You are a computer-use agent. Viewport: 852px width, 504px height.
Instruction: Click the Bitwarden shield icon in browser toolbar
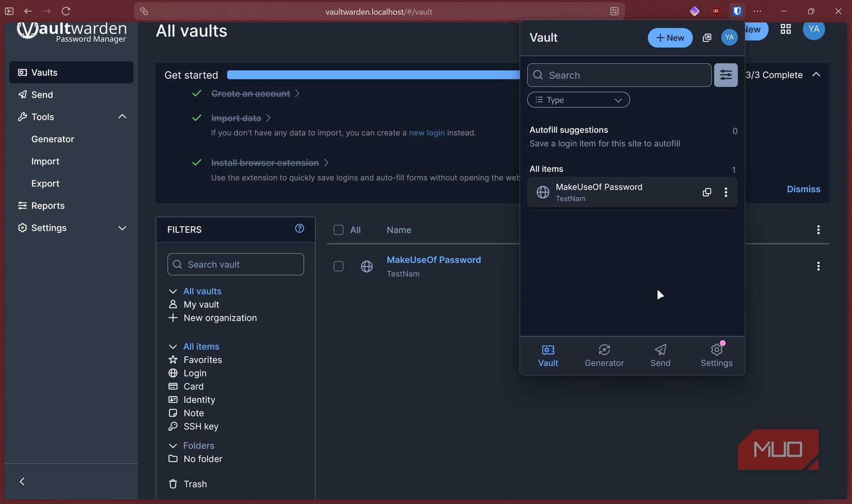737,11
